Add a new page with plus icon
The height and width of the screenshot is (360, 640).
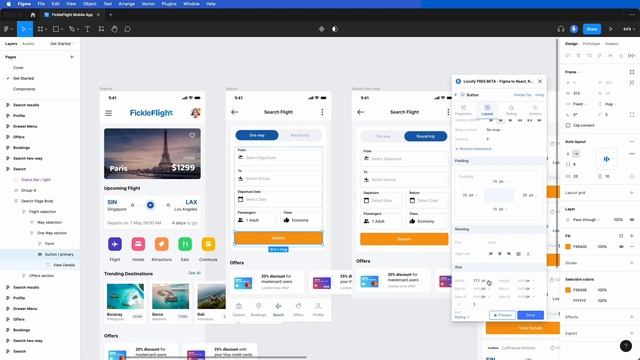tap(72, 57)
